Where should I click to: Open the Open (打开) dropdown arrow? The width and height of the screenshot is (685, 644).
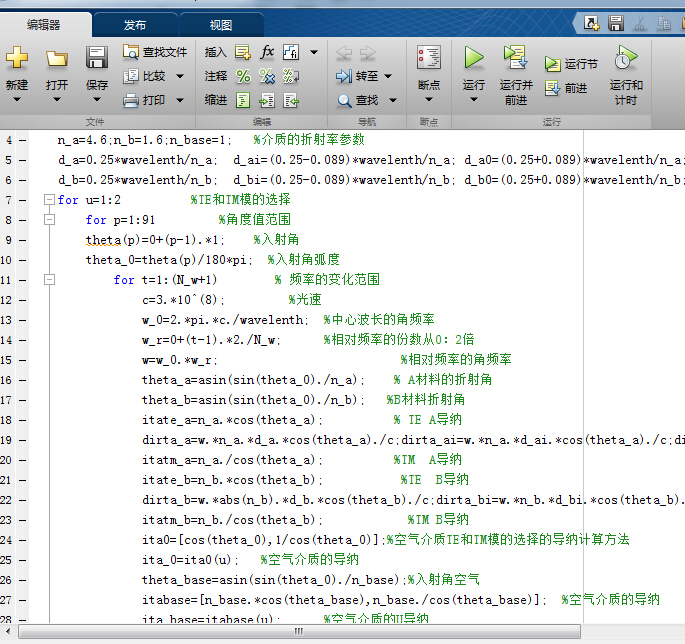tap(57, 100)
